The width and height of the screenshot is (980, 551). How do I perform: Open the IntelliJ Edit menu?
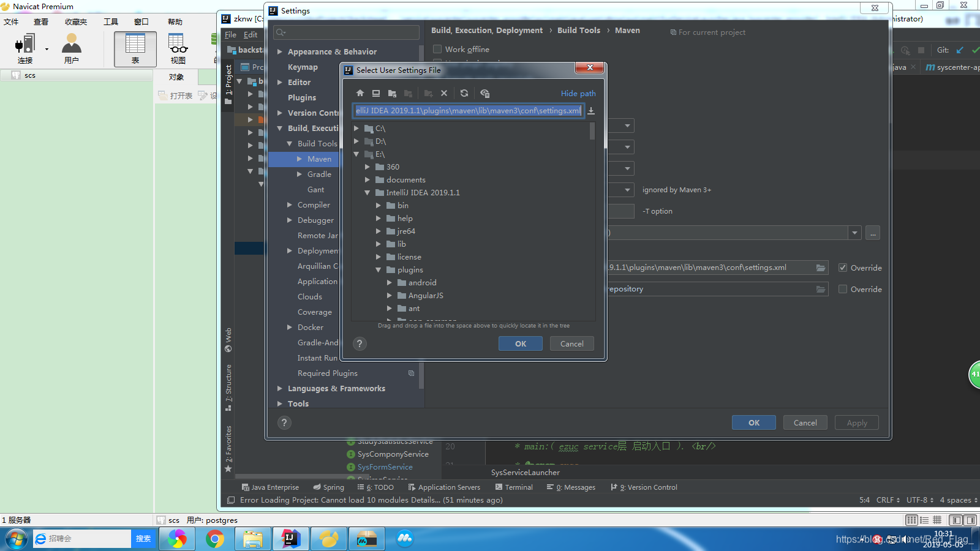tap(251, 35)
